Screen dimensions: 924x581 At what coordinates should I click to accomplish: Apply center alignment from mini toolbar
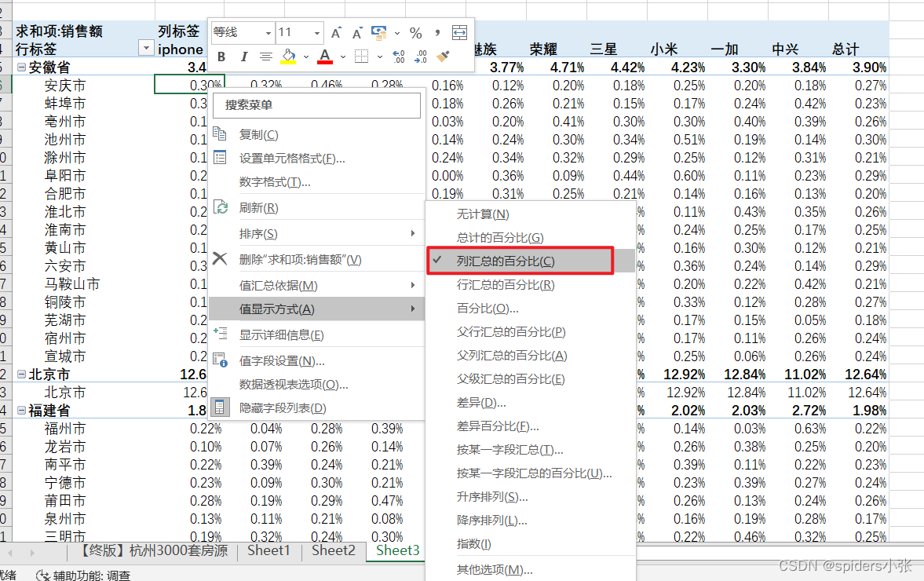[x=266, y=57]
